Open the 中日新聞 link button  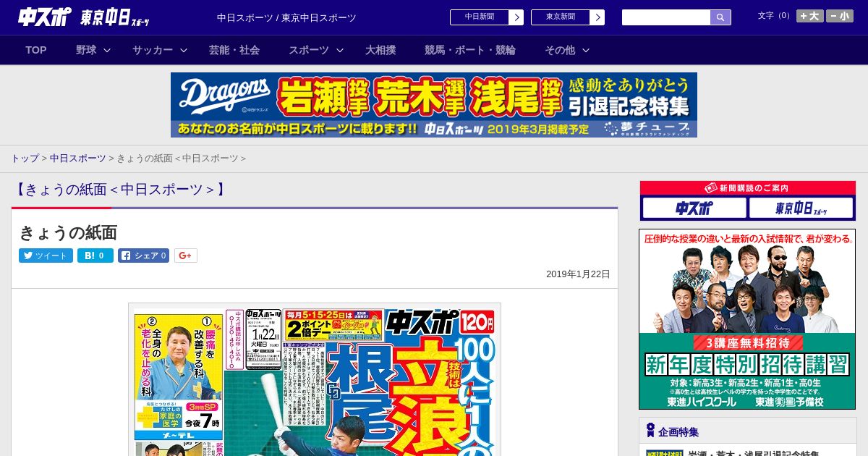(x=480, y=17)
